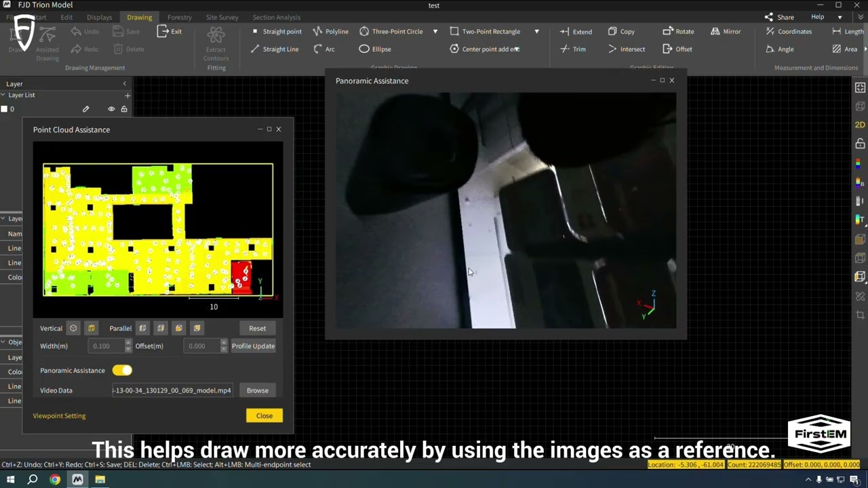This screenshot has width=868, height=488.
Task: Toggle the lock on layer 0
Action: (124, 109)
